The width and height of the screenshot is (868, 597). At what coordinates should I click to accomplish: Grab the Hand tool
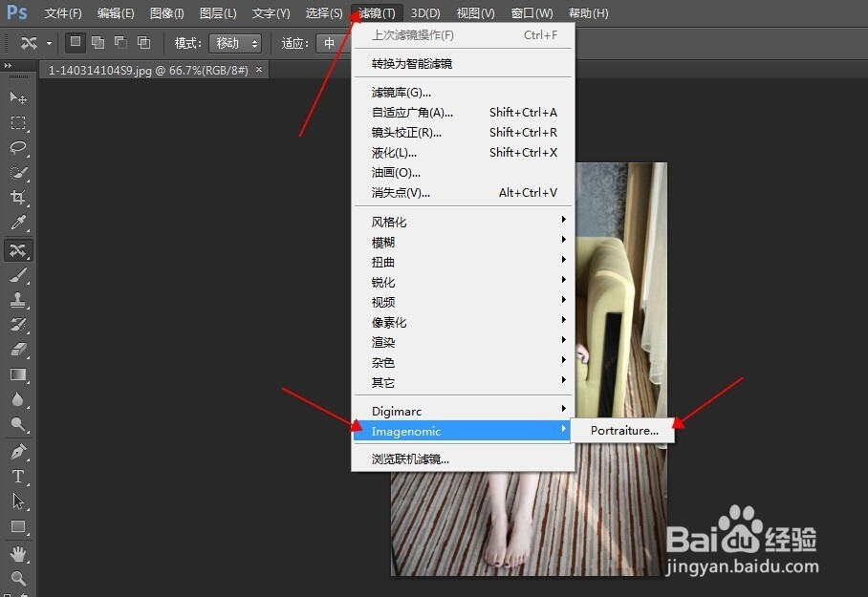pyautogui.click(x=17, y=552)
